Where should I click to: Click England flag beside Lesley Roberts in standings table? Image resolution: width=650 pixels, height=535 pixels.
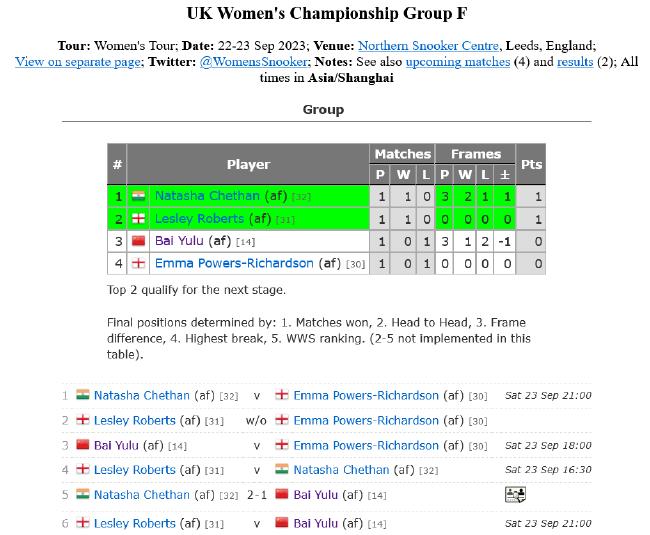tap(138, 218)
